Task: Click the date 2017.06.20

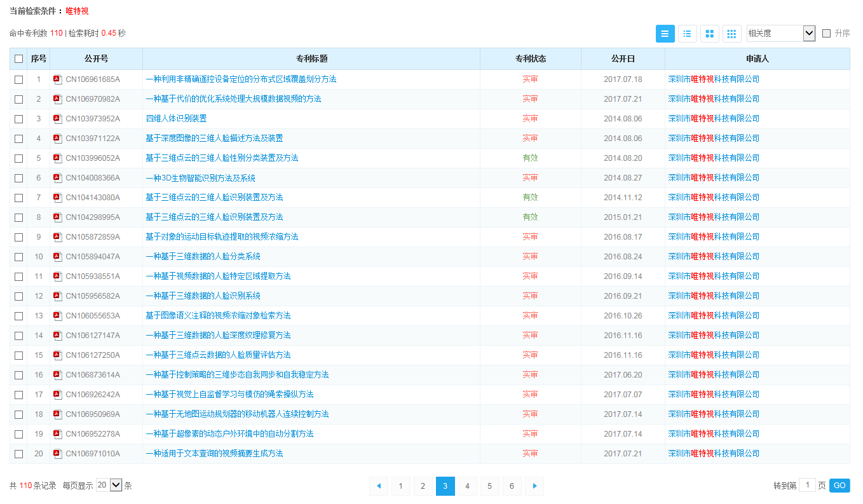Action: point(623,375)
